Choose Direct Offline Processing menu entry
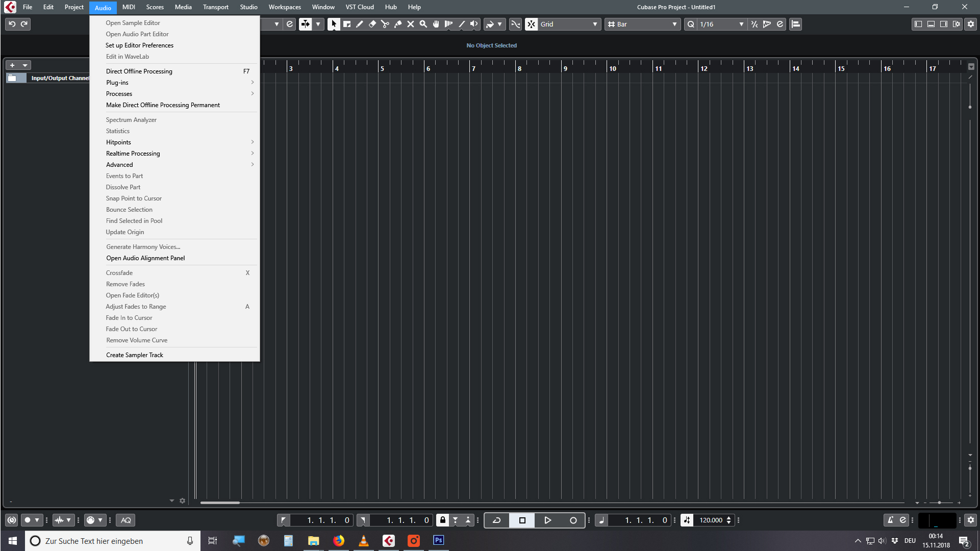This screenshot has height=551, width=980. point(139,71)
